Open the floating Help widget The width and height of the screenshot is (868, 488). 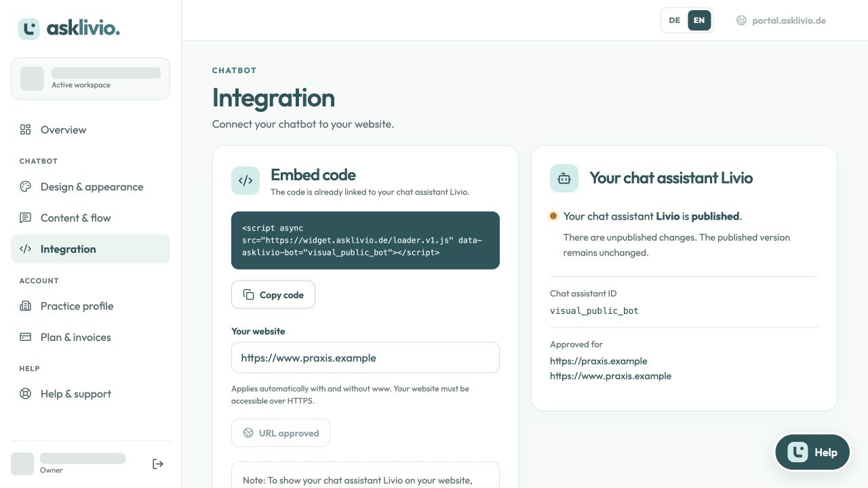point(812,452)
